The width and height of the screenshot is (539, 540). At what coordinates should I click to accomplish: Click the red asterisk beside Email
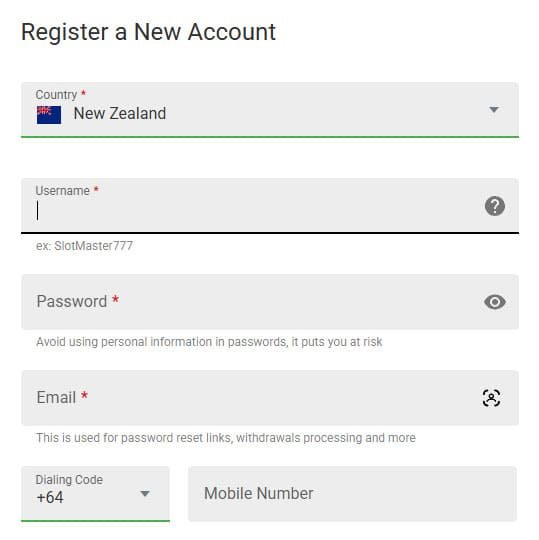tap(84, 395)
